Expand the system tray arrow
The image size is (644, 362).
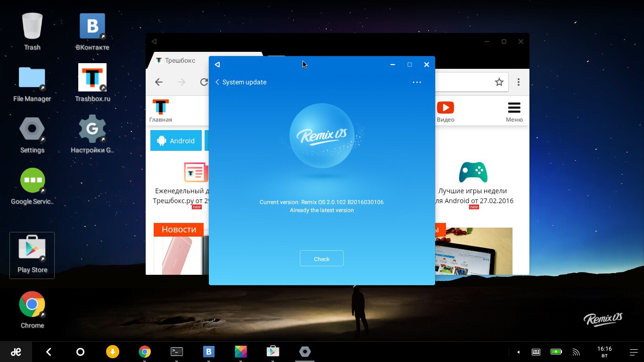click(x=519, y=352)
